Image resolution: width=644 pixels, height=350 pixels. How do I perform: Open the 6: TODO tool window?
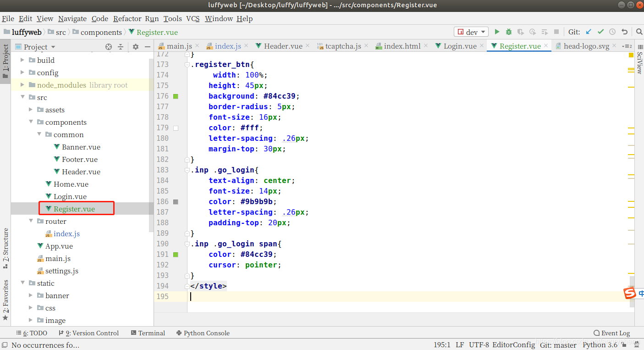coord(31,333)
